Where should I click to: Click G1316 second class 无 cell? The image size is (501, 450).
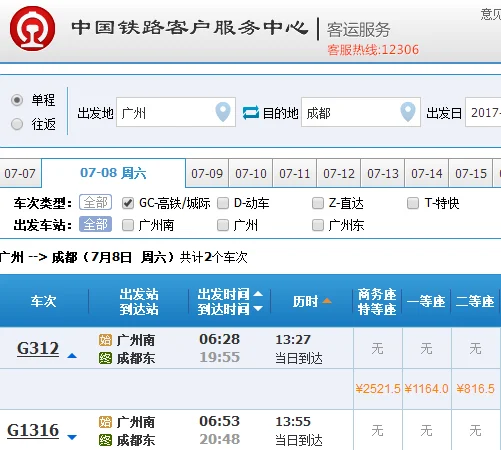coord(475,430)
